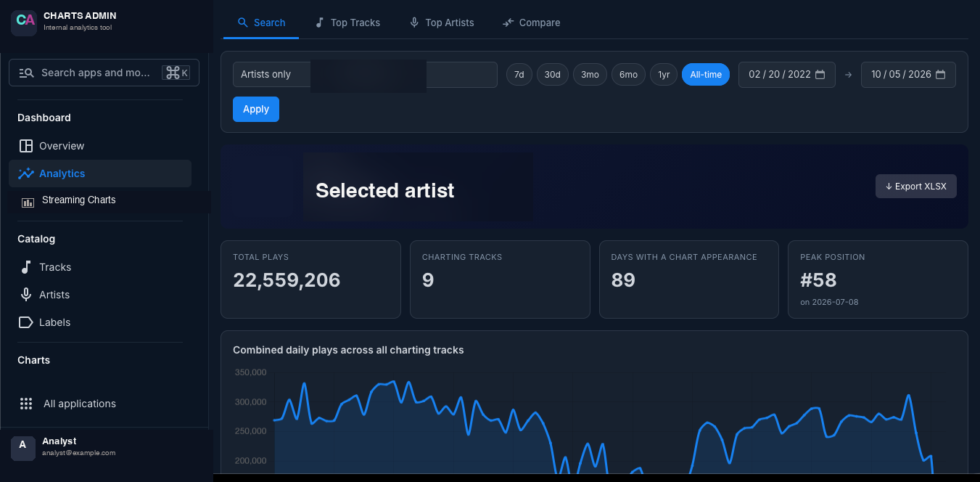
Task: Click the Analytics trend line icon
Action: [x=26, y=173]
